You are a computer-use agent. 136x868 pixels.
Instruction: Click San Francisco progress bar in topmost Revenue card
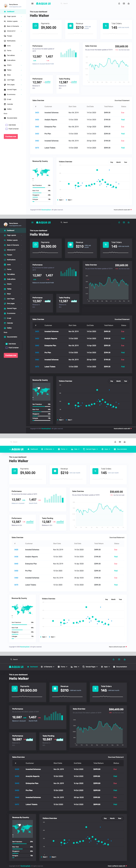(41, 187)
